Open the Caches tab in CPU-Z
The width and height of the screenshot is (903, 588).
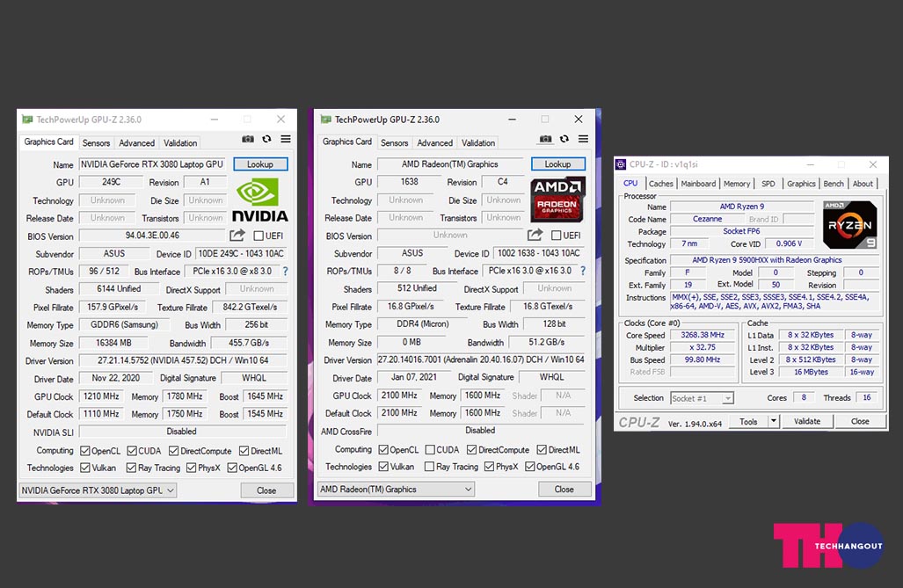(660, 183)
